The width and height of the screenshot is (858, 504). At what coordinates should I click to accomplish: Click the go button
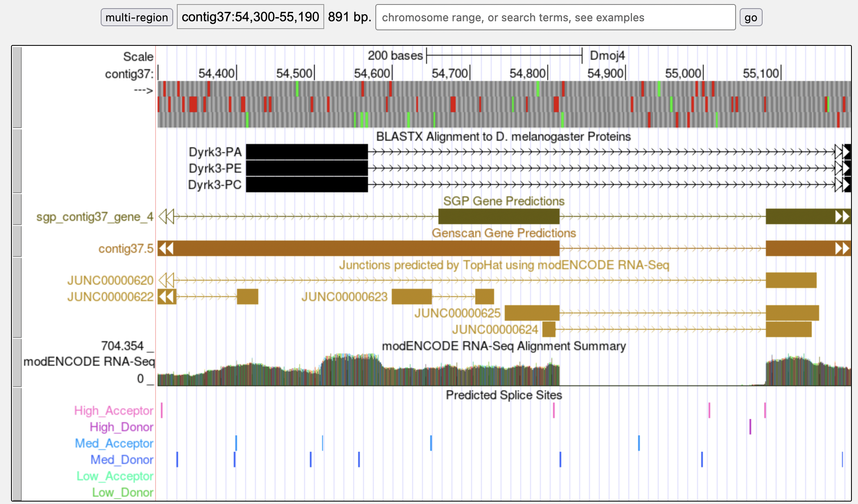point(751,17)
